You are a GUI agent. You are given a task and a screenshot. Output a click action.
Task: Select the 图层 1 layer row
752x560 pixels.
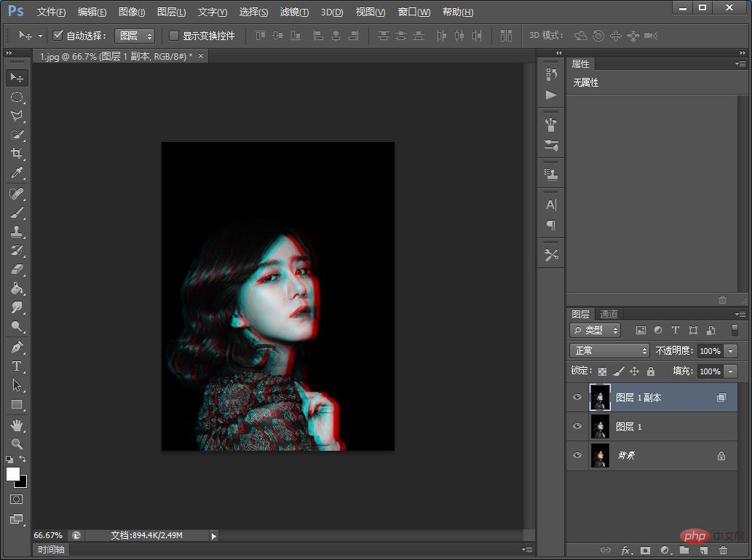(x=655, y=427)
